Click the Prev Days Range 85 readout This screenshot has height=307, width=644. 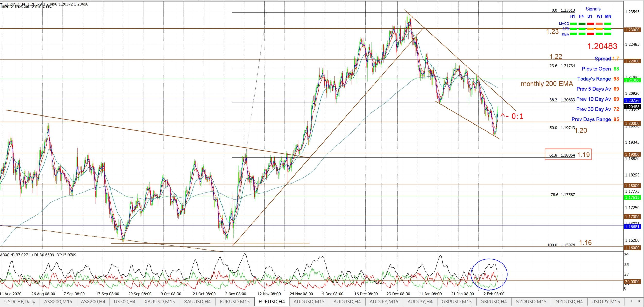595,119
